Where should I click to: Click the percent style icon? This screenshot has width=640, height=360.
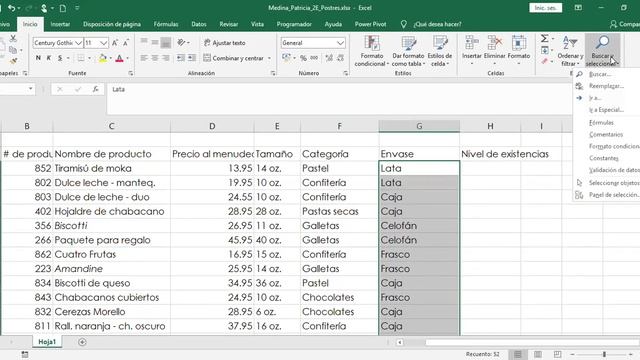click(x=303, y=58)
